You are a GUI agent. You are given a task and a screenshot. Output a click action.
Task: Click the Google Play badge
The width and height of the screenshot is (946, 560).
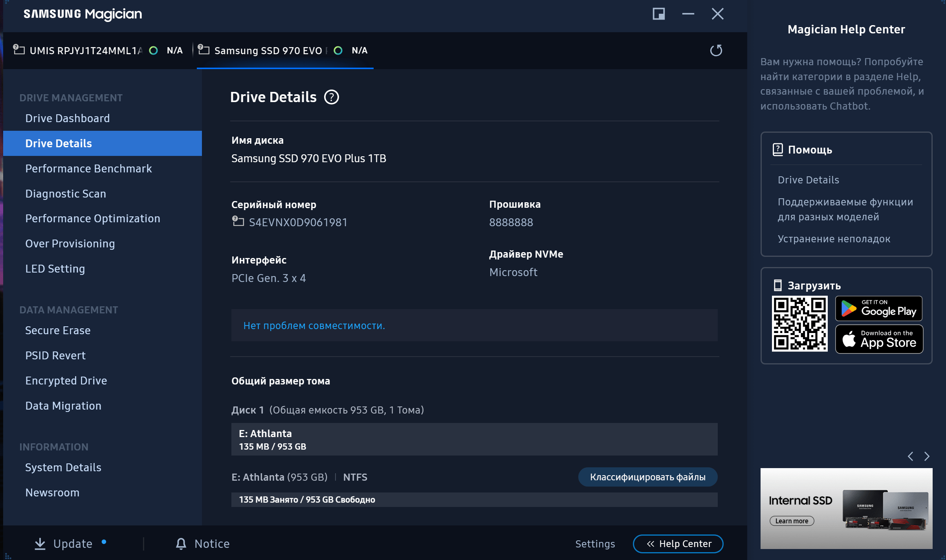(x=878, y=309)
